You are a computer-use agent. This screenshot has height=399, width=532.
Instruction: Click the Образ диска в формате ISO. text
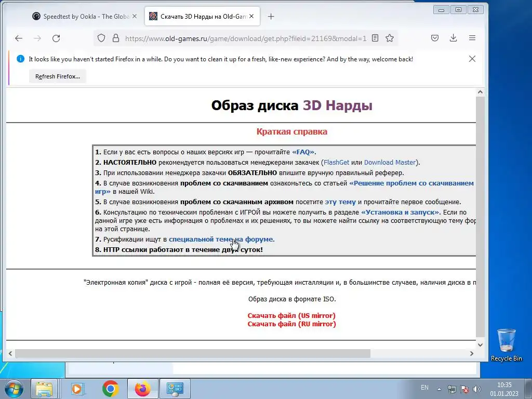tap(292, 299)
